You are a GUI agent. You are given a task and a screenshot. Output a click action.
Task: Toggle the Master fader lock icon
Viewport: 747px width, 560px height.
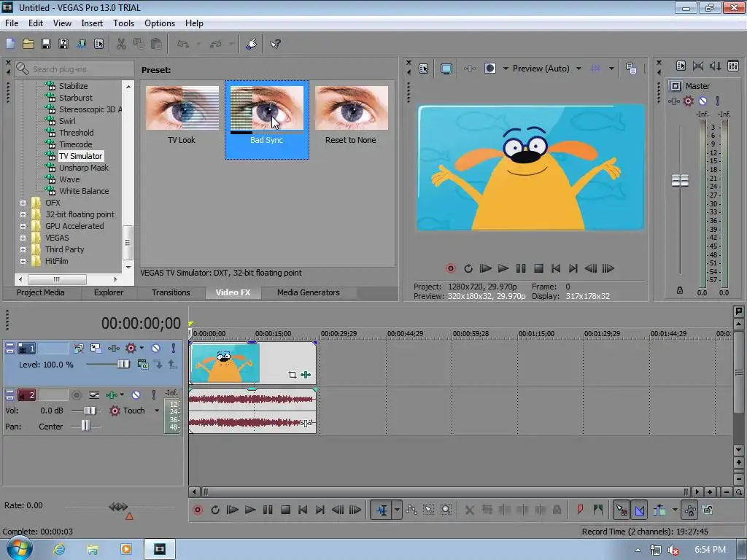[x=680, y=290]
